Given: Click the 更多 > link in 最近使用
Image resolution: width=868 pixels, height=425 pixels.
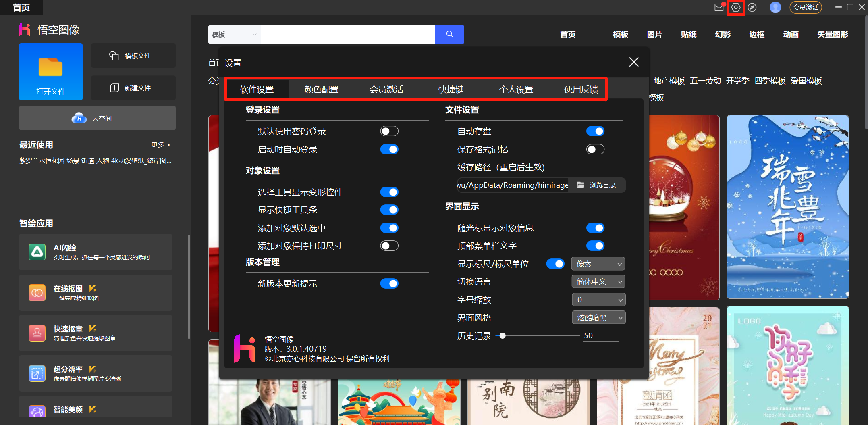Looking at the screenshot, I should coord(160,144).
